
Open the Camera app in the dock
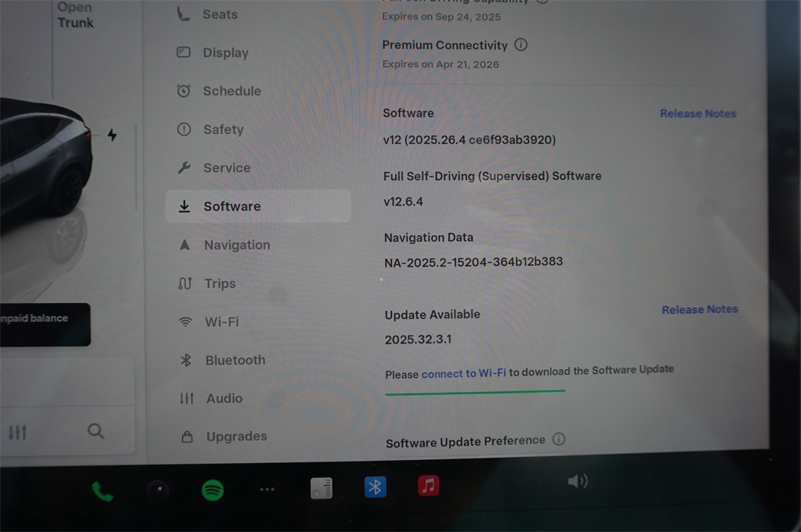(x=158, y=490)
